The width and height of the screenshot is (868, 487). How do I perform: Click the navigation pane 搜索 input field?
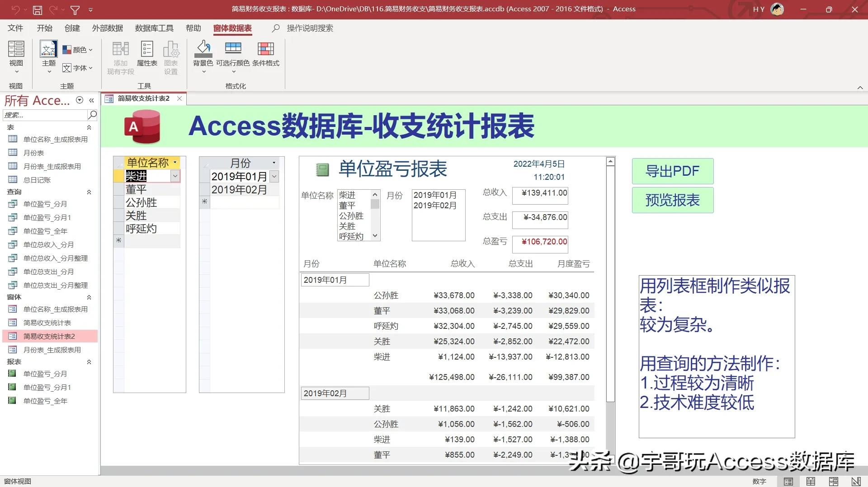coord(44,115)
